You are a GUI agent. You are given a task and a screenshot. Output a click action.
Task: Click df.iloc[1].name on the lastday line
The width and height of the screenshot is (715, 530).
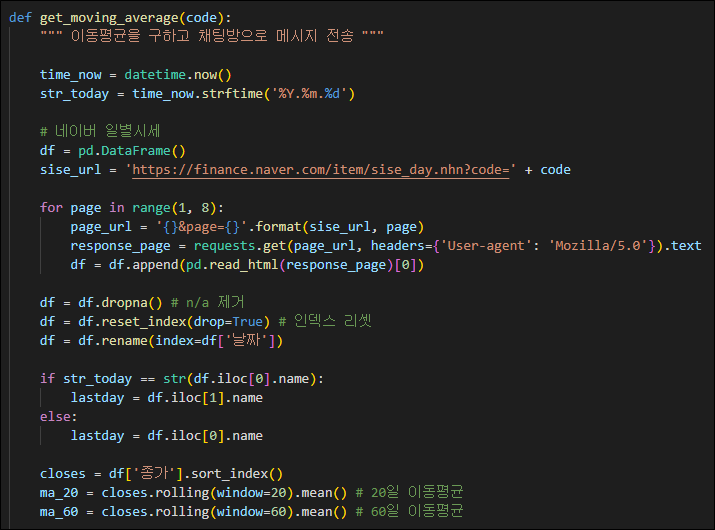pyautogui.click(x=205, y=398)
